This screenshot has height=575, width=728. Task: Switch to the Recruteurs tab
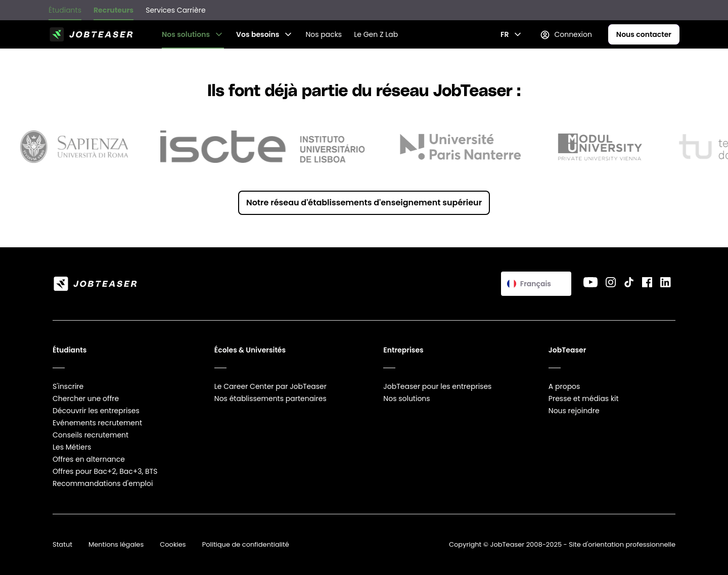click(113, 10)
